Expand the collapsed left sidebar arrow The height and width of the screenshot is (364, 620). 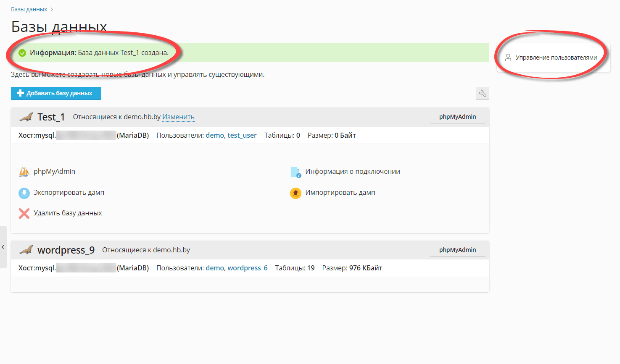(3, 247)
